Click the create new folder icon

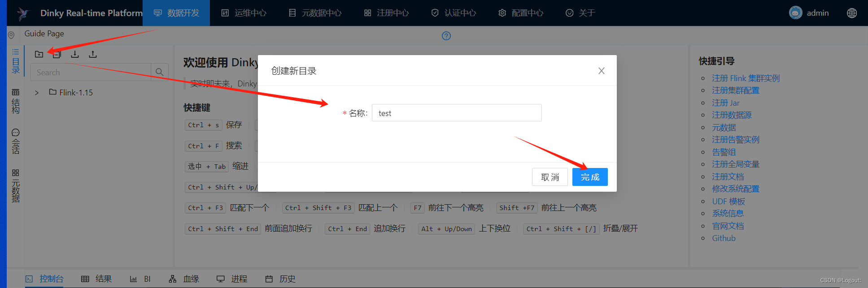click(x=39, y=54)
